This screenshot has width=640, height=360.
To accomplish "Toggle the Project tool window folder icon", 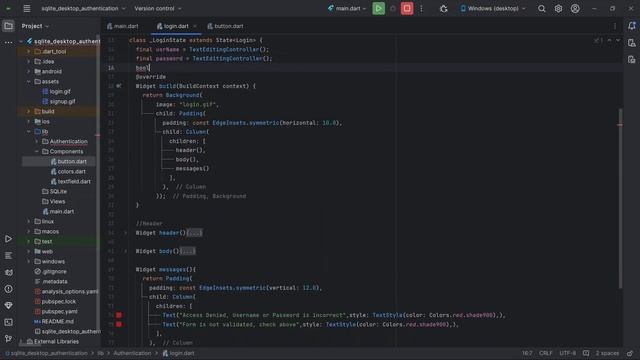I will click(x=8, y=26).
